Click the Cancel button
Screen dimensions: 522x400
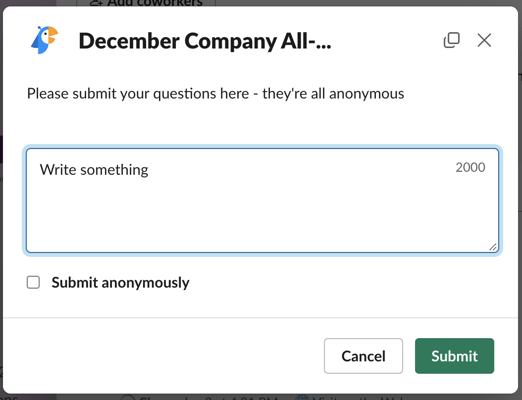coord(363,356)
